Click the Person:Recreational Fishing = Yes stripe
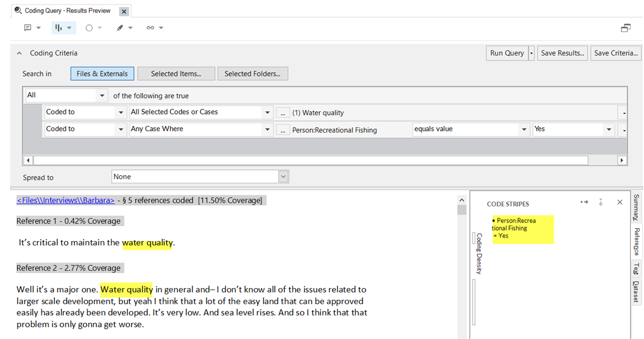This screenshot has width=644, height=339. (523, 229)
